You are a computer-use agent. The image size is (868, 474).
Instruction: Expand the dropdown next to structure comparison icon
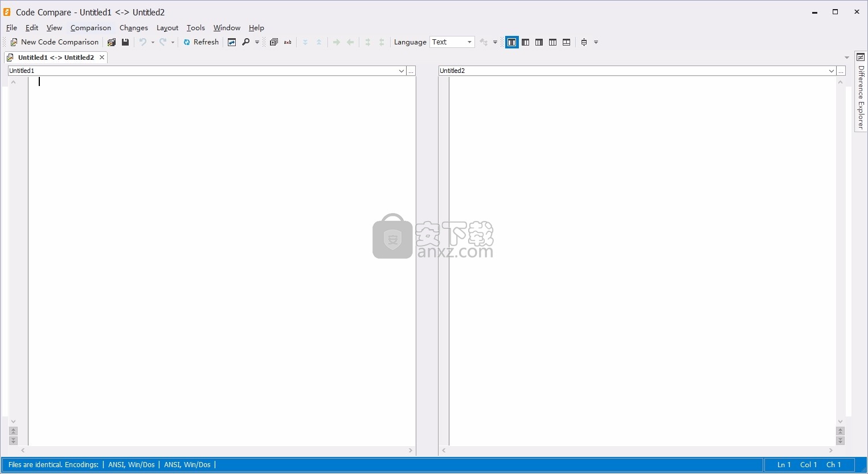[x=495, y=42]
